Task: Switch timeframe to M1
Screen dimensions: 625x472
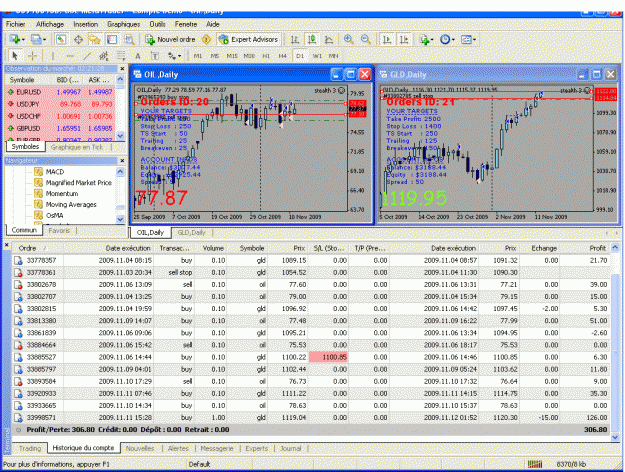Action: [x=198, y=56]
